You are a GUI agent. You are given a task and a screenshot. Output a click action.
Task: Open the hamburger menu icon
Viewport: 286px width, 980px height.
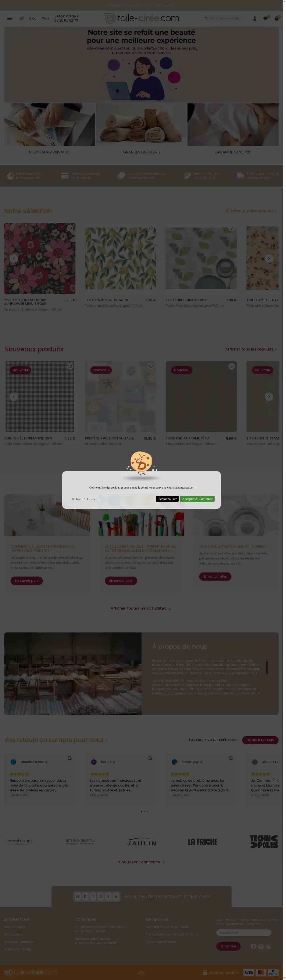tap(10, 18)
